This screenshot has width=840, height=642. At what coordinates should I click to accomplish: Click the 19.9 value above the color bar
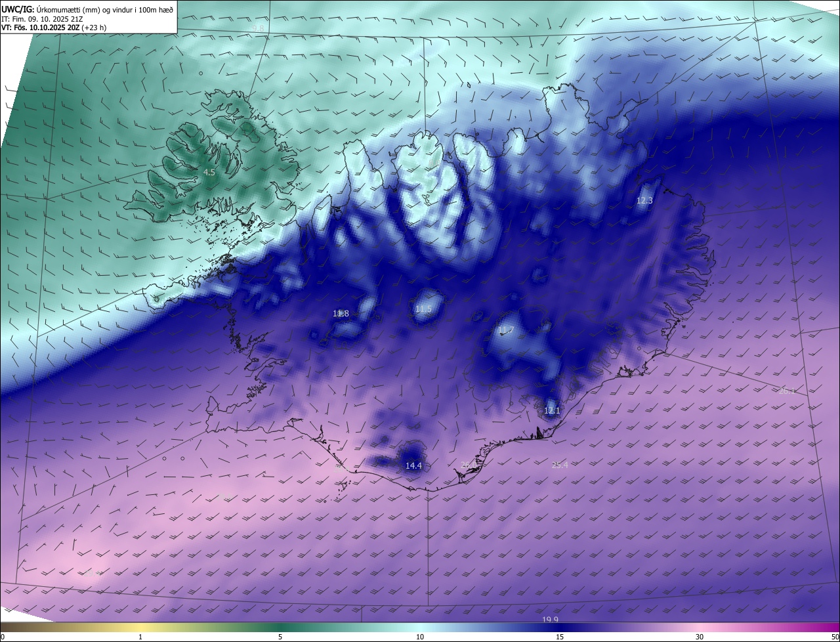coord(550,620)
